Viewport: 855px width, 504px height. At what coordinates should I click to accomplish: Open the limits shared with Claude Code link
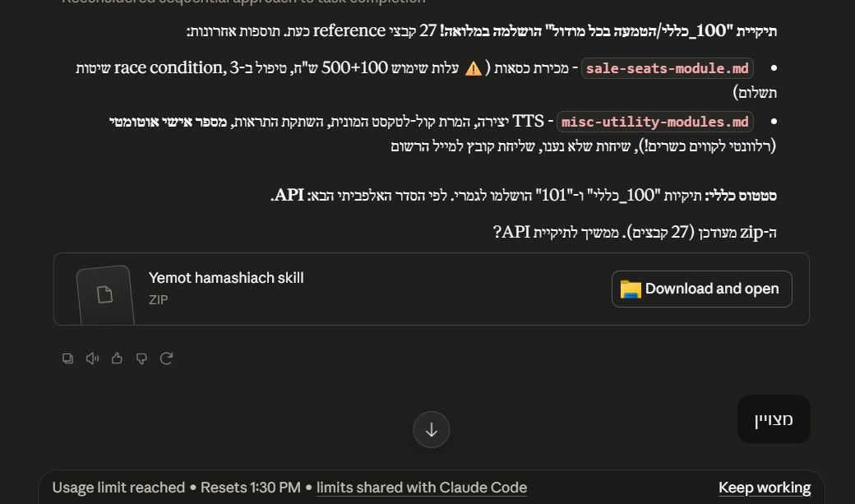(x=422, y=488)
